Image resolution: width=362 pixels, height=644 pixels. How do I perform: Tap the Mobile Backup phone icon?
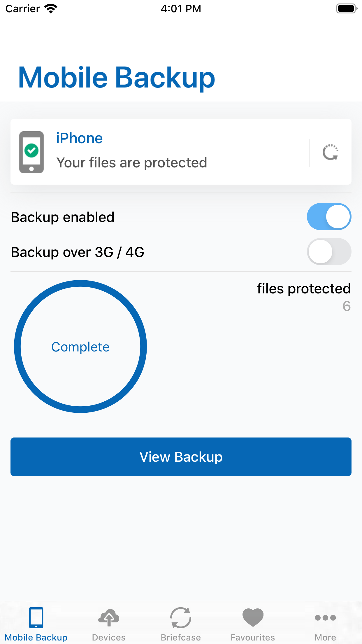[36, 617]
